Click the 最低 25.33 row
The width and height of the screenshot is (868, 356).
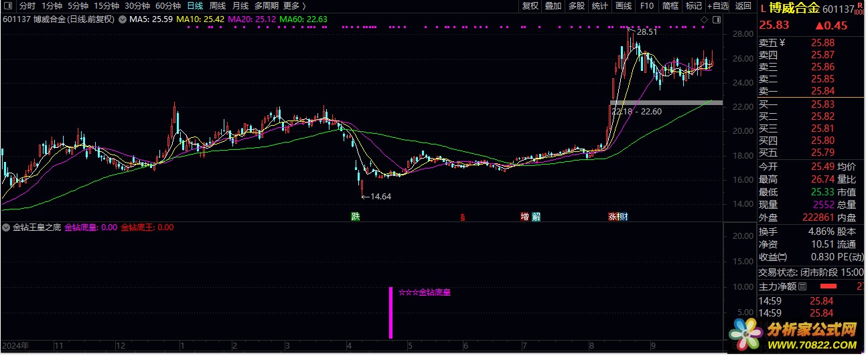point(796,192)
